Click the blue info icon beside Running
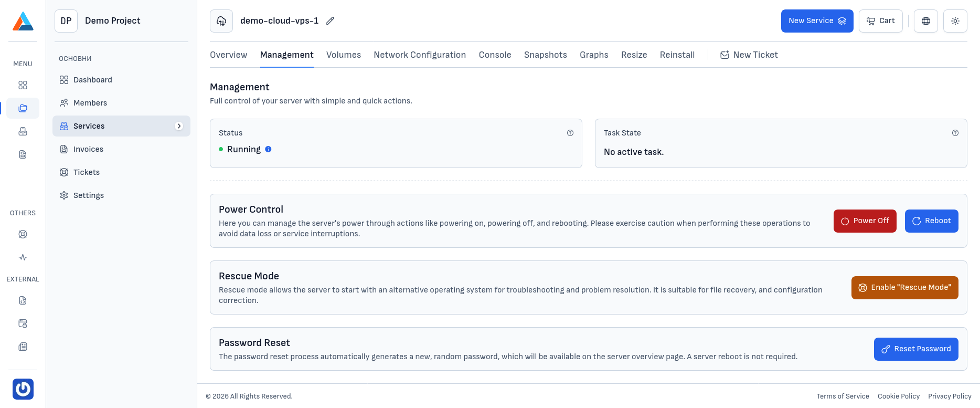This screenshot has width=980, height=408. click(x=268, y=149)
